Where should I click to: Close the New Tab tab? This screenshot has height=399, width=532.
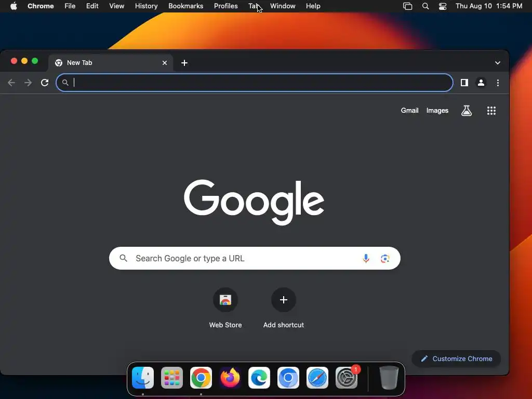coord(165,63)
